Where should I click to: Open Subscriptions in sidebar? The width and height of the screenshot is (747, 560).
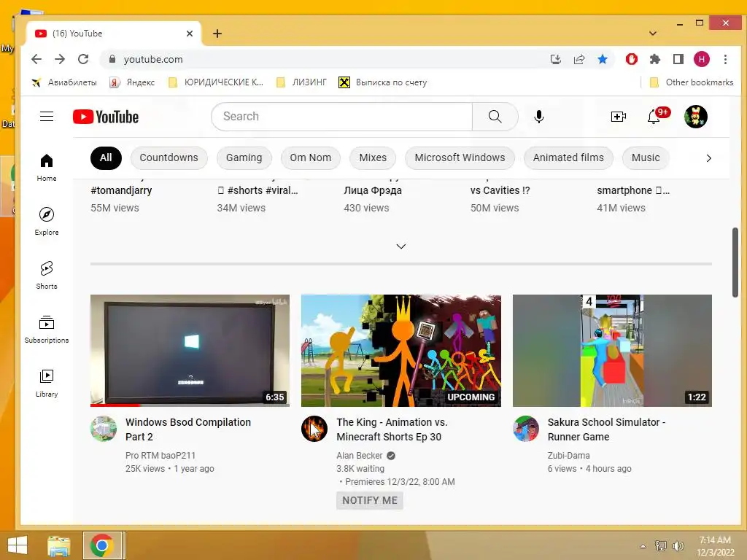tap(46, 329)
